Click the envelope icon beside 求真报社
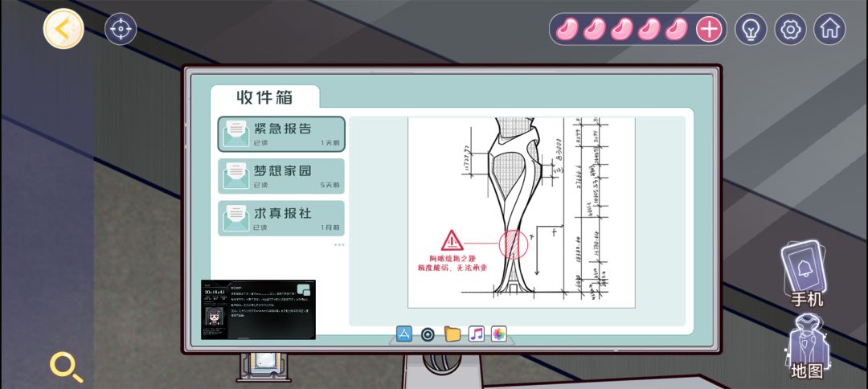 [x=236, y=218]
